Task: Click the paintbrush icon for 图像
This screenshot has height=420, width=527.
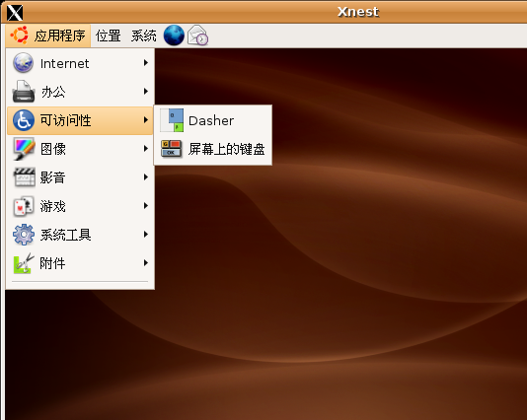Action: tap(24, 149)
